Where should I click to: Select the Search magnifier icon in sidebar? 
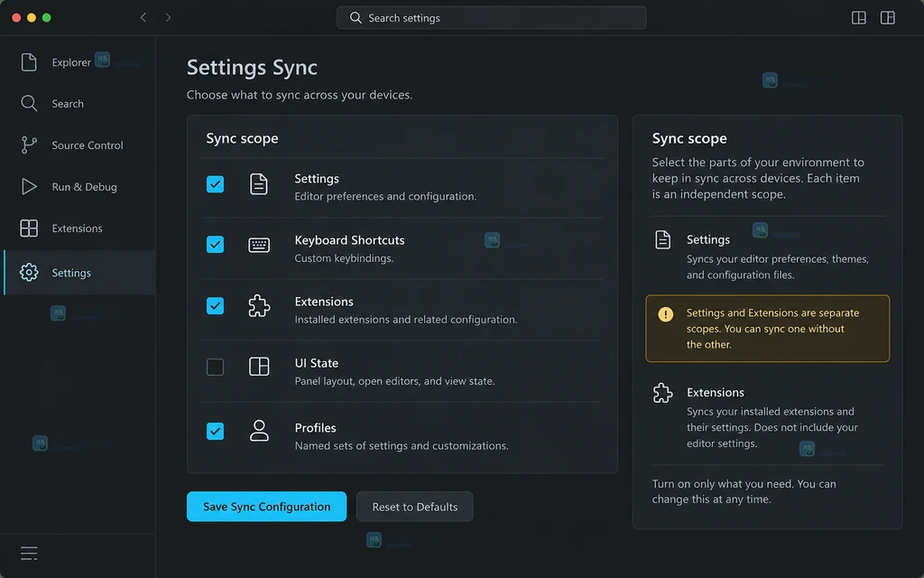click(x=29, y=103)
